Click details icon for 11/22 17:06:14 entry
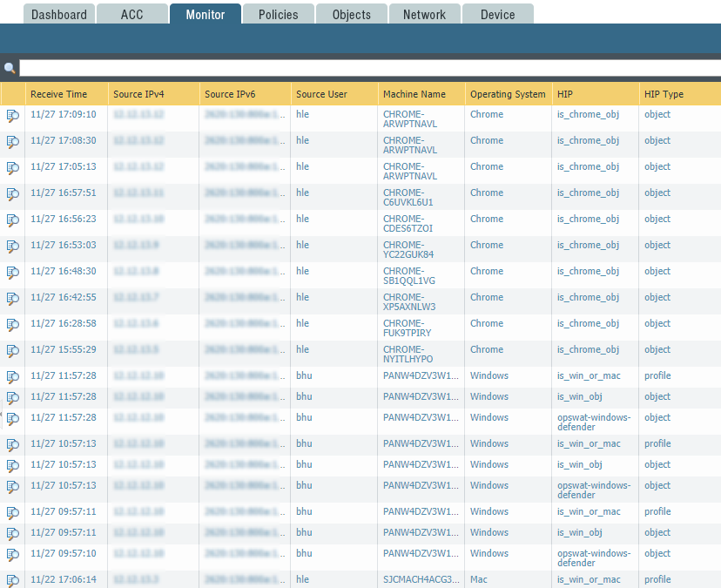 (13, 580)
